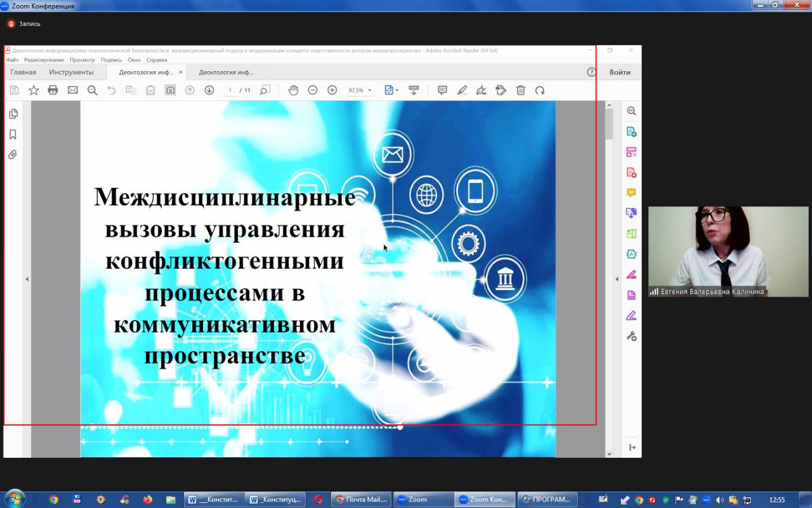
Task: Collapse the right tools pane arrow
Action: (x=617, y=279)
